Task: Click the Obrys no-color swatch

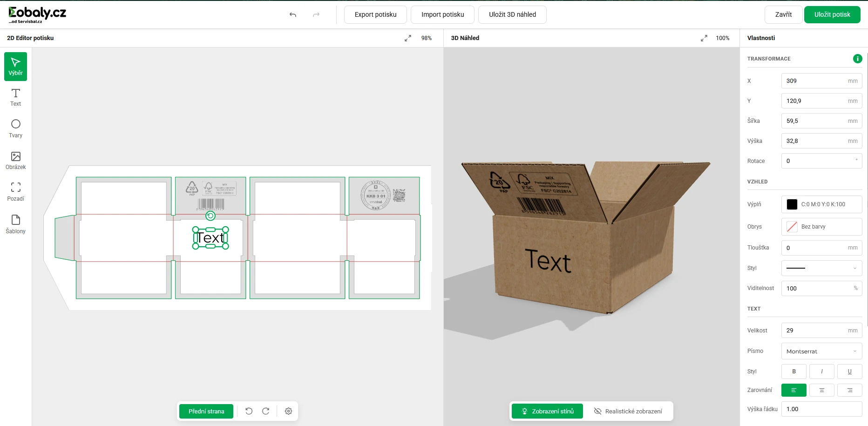Action: pyautogui.click(x=792, y=227)
